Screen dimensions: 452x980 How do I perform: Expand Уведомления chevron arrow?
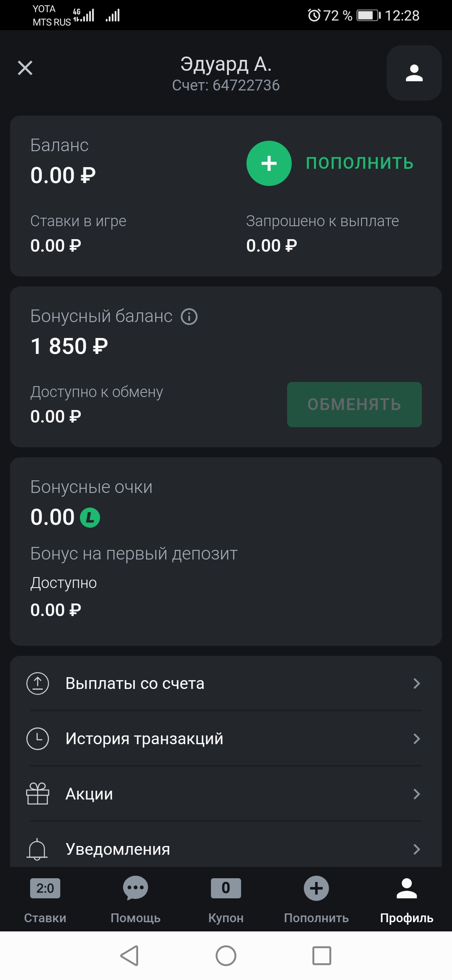pyautogui.click(x=416, y=849)
